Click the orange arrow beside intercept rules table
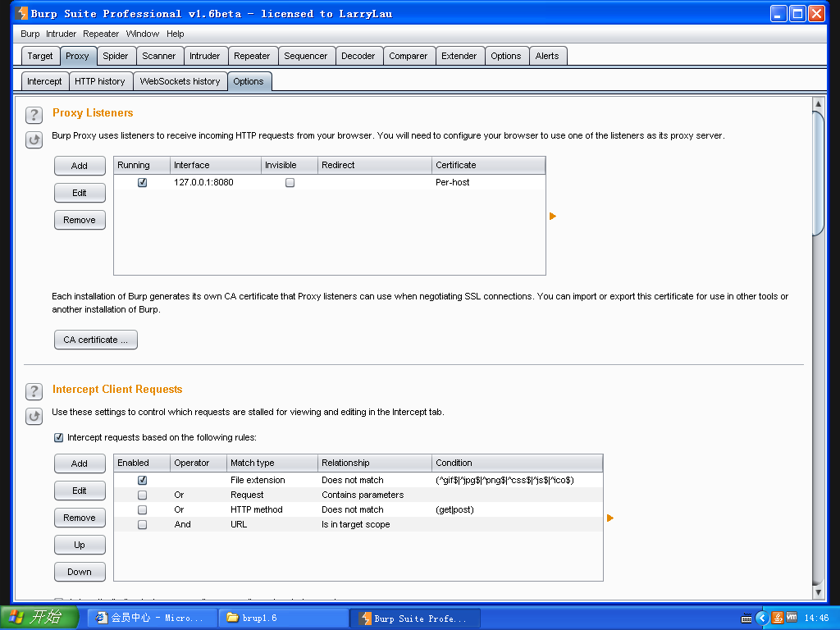Viewport: 840px width, 630px height. tap(610, 518)
